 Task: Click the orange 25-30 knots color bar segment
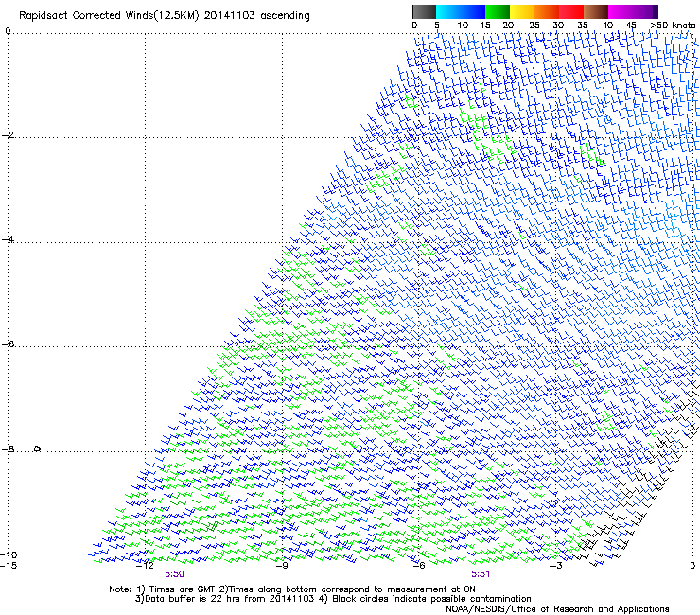tap(547, 11)
